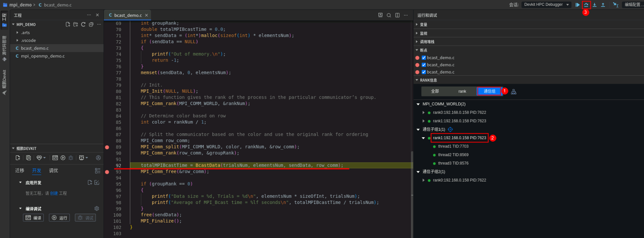Viewport: 644px width, 238px height.
Task: Step over the current line
Action: [586, 5]
